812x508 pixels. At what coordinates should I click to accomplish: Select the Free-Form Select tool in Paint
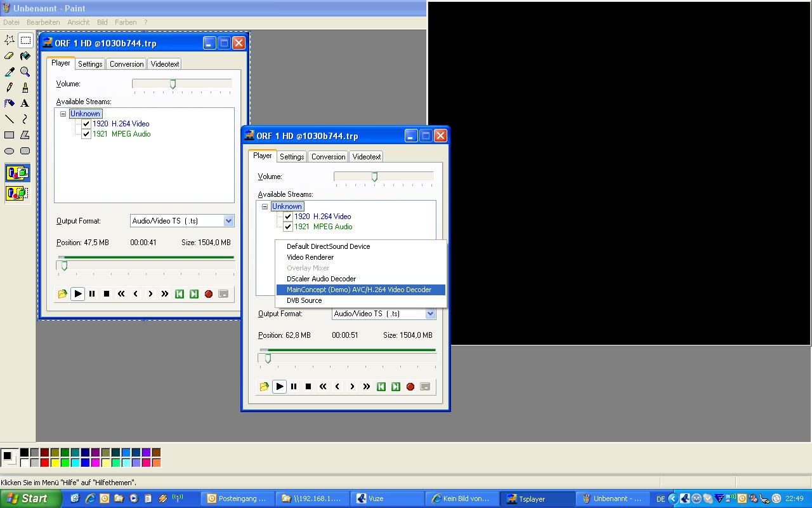(x=10, y=40)
